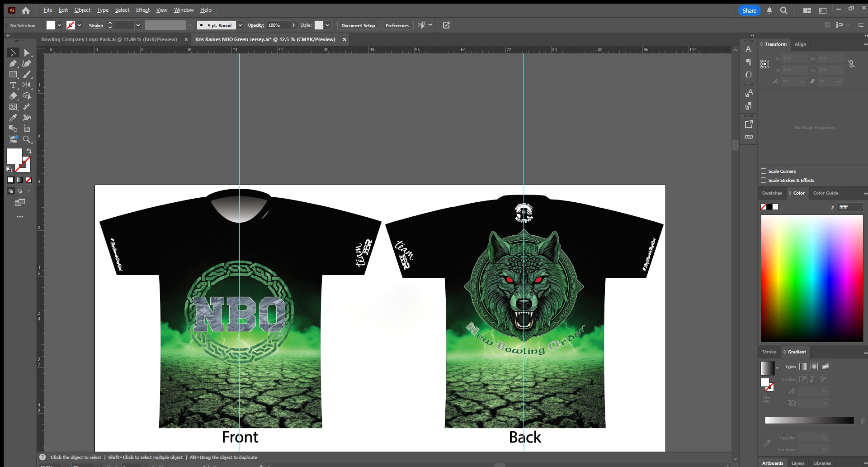Open the OpenType panel icon

pos(749,75)
